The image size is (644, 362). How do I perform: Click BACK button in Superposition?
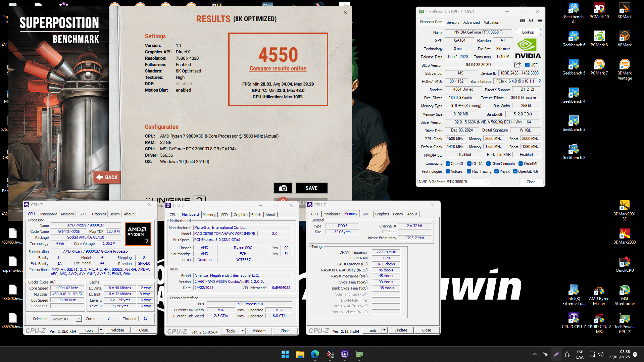[x=107, y=177]
